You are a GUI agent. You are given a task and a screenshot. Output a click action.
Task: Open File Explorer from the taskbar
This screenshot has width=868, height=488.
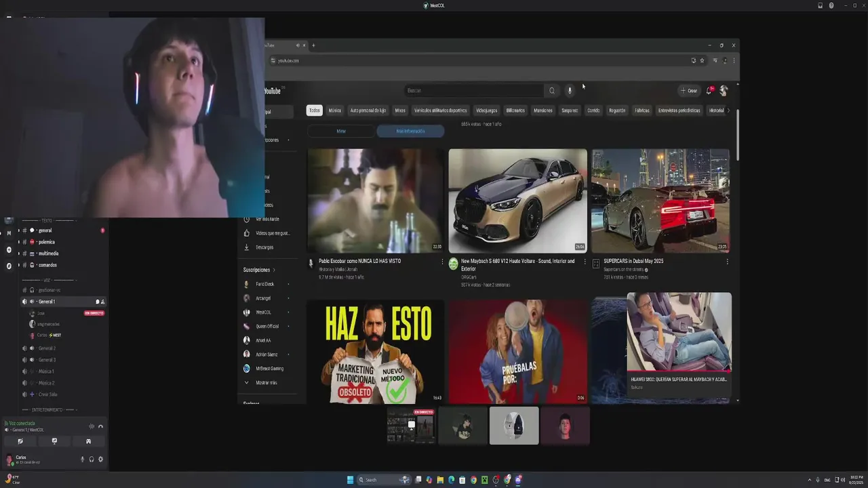[440, 480]
